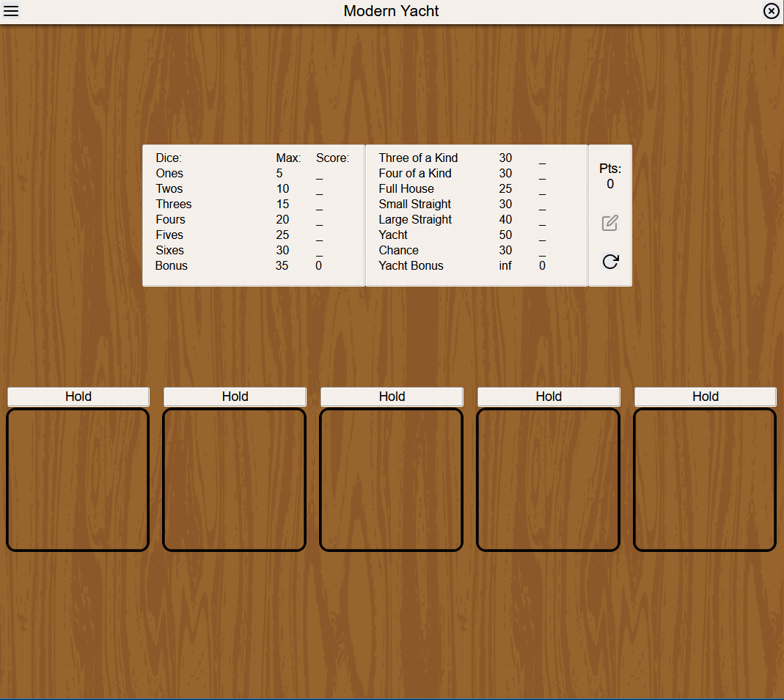The image size is (784, 700).
Task: Select the last empty die box
Action: [x=705, y=479]
